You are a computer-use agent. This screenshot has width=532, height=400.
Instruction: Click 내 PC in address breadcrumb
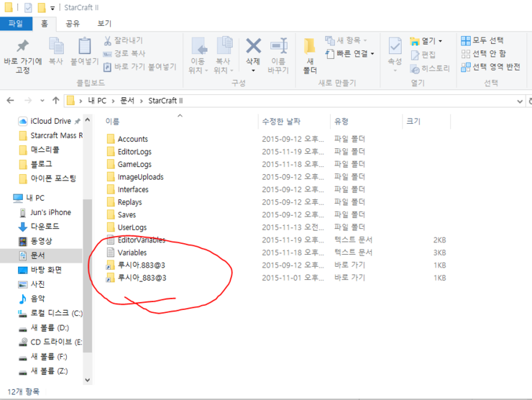[x=97, y=101]
